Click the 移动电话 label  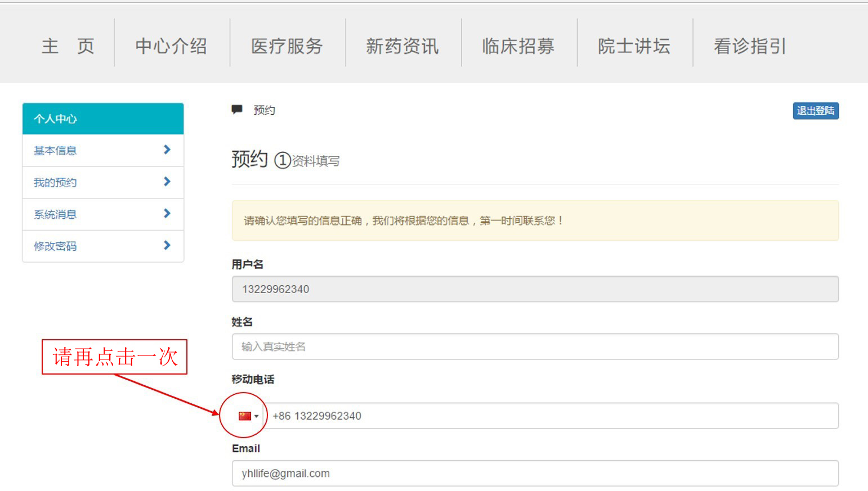tap(253, 380)
